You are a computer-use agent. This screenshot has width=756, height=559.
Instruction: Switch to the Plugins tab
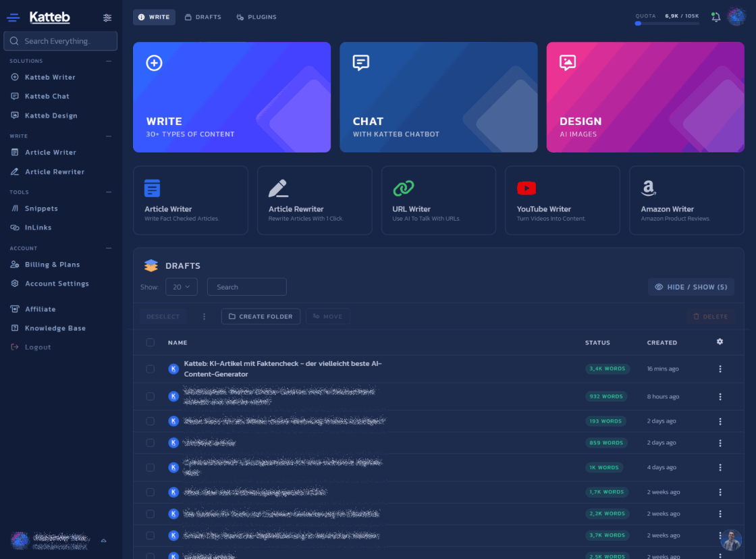(256, 17)
